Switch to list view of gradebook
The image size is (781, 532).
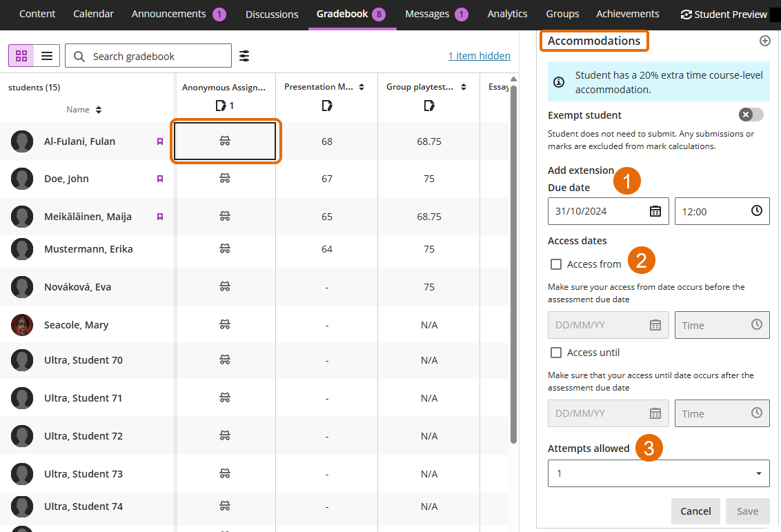(x=47, y=56)
